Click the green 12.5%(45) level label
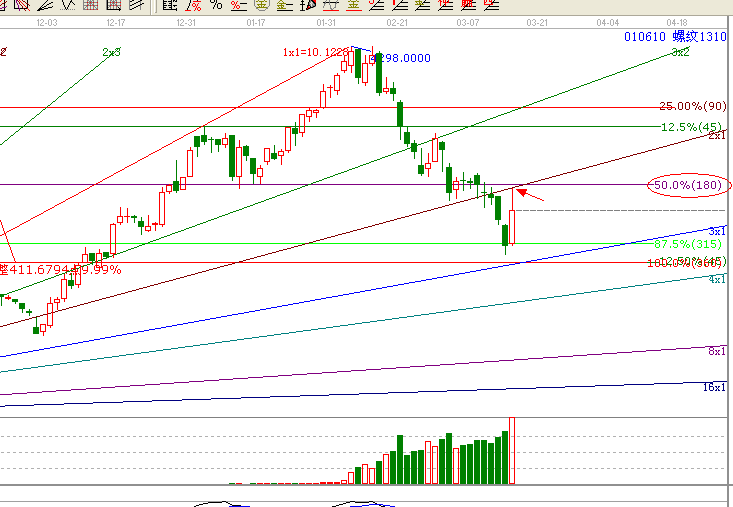Image resolution: width=733 pixels, height=507 pixels. tap(691, 127)
